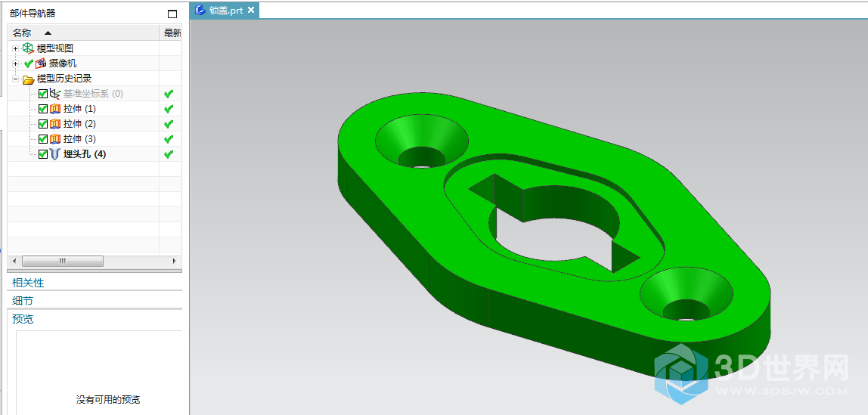The image size is (868, 415).
Task: Click the 拉伸 (1) extrude icon
Action: [x=54, y=108]
